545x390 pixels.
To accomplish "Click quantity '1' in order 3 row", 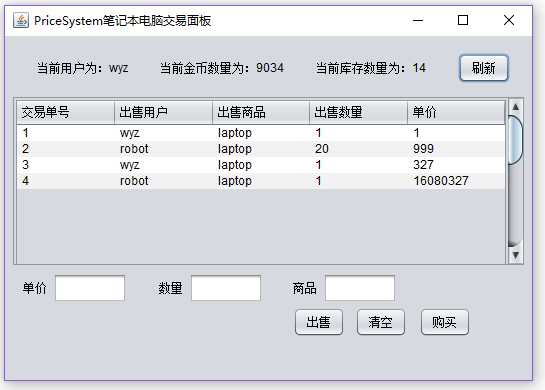I will [x=358, y=165].
